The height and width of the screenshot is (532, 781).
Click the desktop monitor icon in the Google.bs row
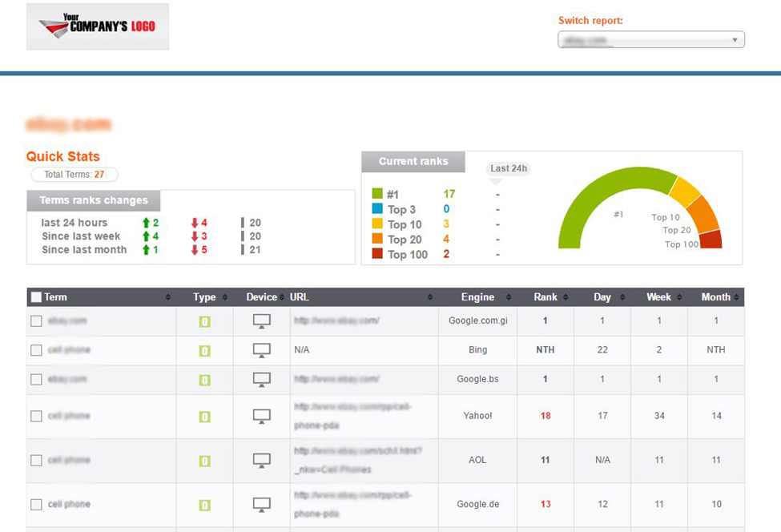(262, 380)
